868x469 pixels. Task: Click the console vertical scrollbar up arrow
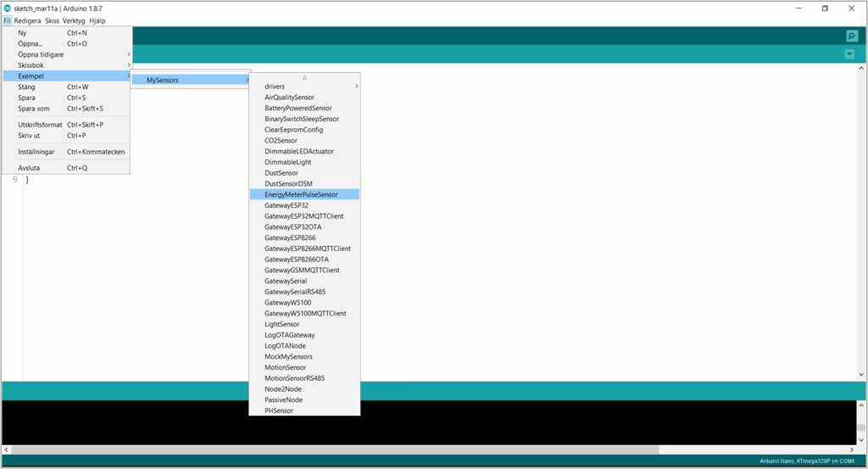(x=861, y=405)
